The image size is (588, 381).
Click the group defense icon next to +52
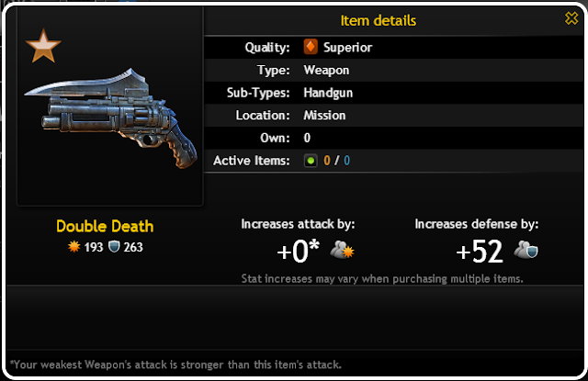pos(526,250)
